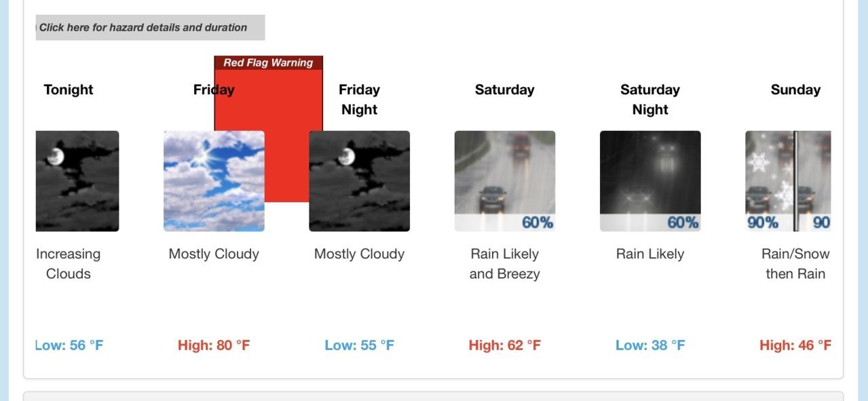The image size is (868, 401).
Task: Select the Low: 38 °F reading
Action: [650, 345]
